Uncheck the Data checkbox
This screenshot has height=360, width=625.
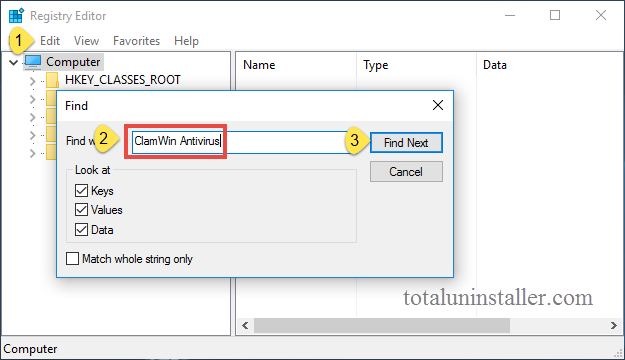[x=81, y=230]
